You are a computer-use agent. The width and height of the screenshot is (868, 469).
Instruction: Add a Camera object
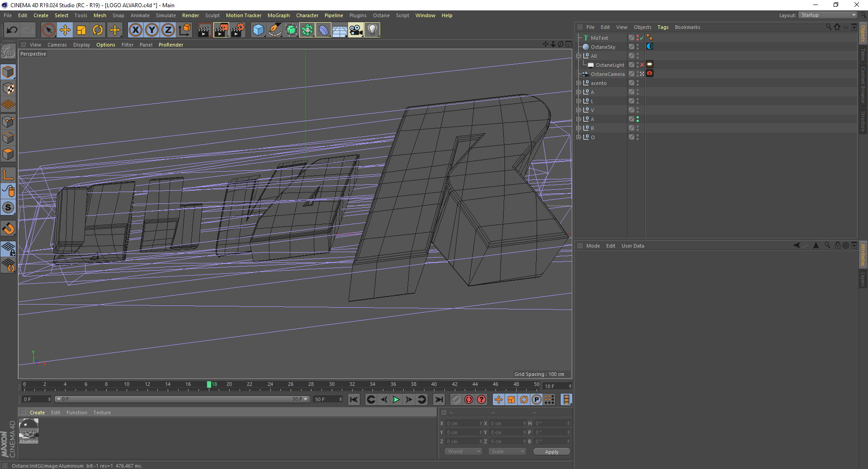[356, 30]
